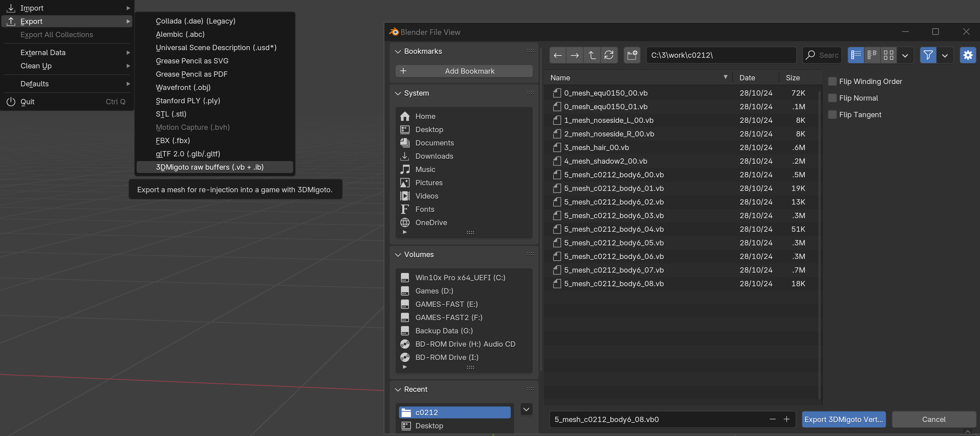Image resolution: width=980 pixels, height=436 pixels.
Task: Toggle the gear options region
Action: (x=967, y=55)
